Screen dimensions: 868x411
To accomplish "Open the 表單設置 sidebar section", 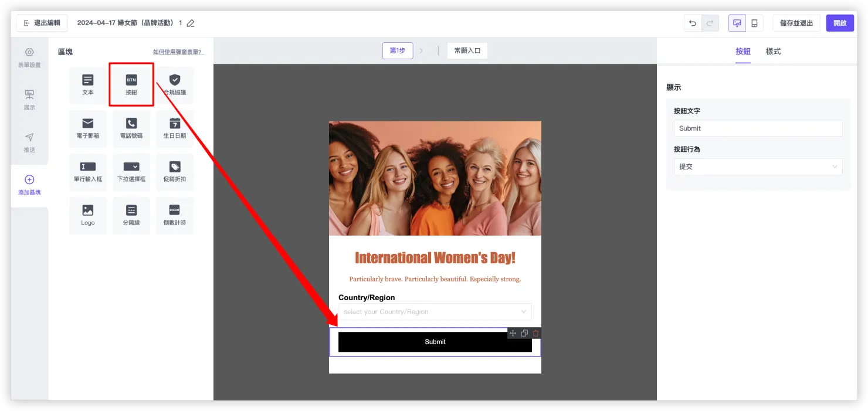I will 29,57.
